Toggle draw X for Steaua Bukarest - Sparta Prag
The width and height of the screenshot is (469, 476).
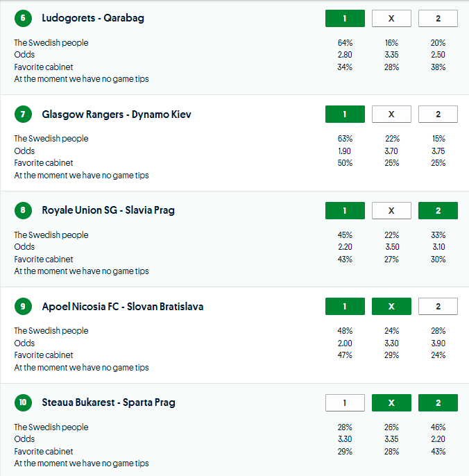pos(391,402)
